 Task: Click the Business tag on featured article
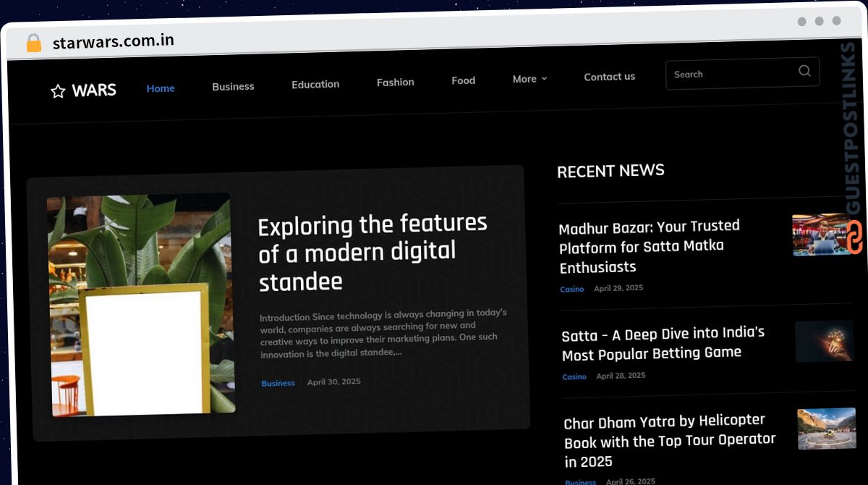pyautogui.click(x=278, y=383)
